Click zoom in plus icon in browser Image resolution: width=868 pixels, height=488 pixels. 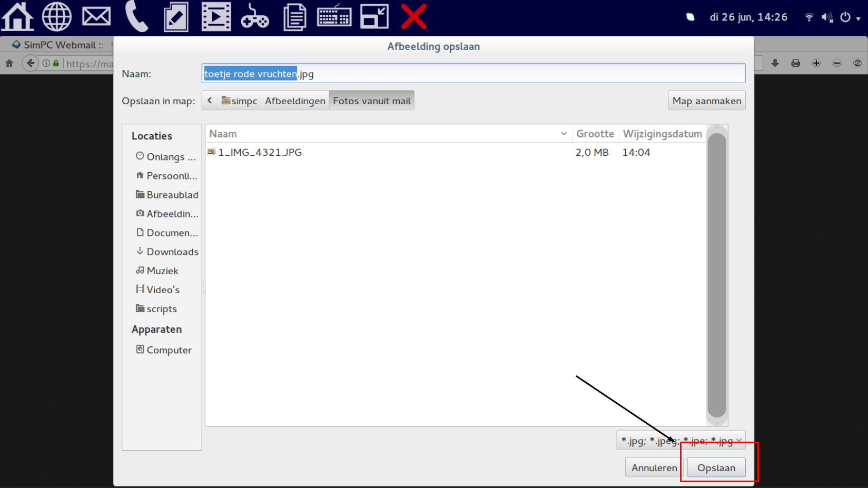(816, 63)
